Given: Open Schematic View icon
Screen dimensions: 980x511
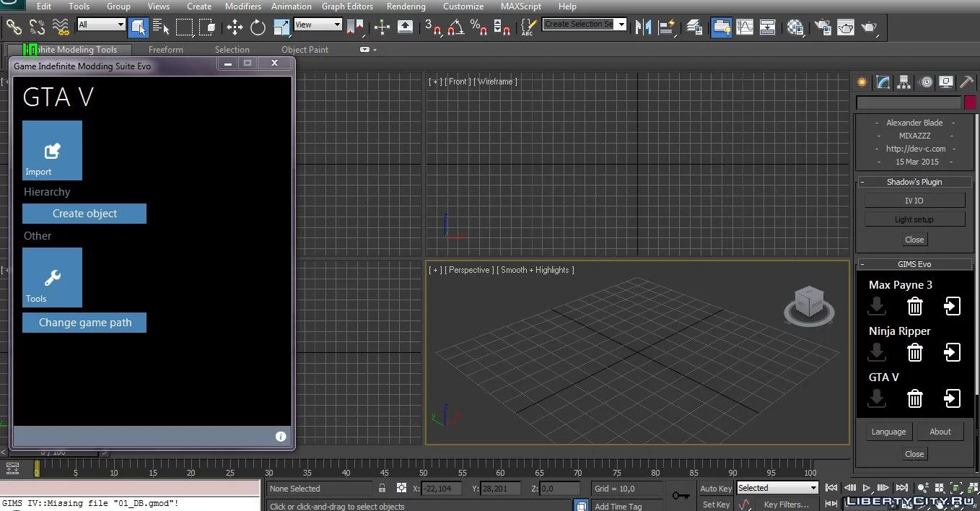Looking at the screenshot, I should [767, 27].
